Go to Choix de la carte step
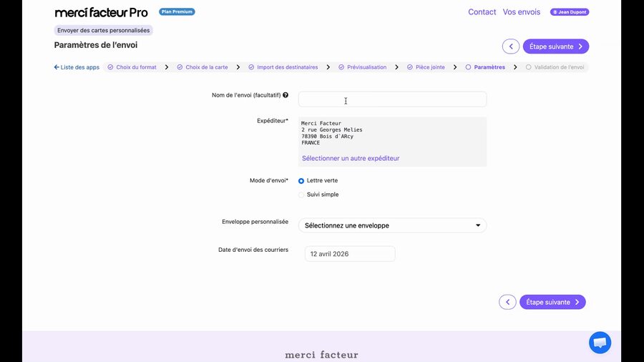This screenshot has width=644, height=362. [x=203, y=67]
